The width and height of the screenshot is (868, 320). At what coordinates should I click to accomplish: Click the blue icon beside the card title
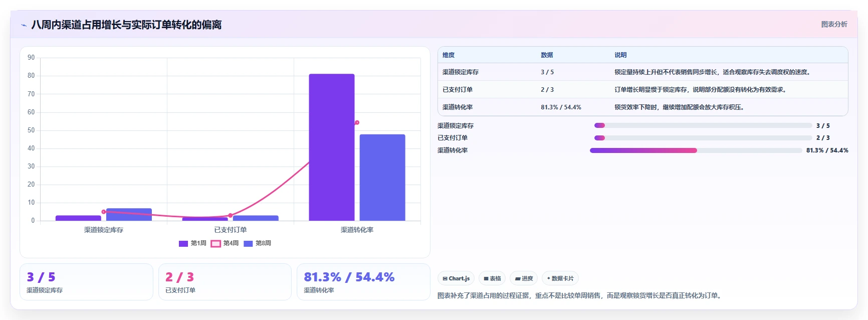24,25
